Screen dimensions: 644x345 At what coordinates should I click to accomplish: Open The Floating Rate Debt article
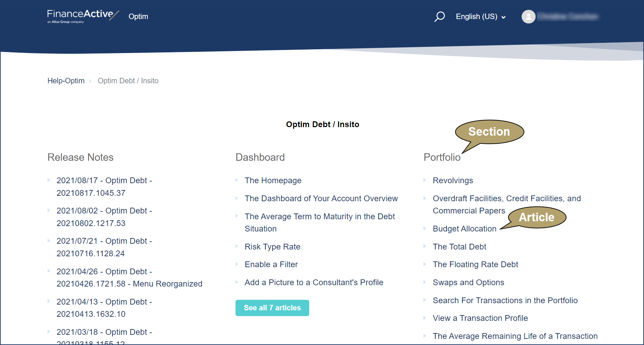click(475, 264)
